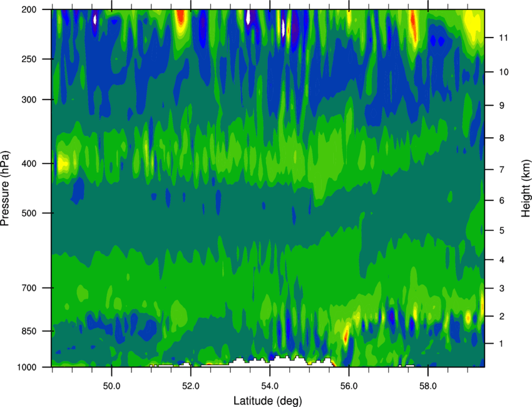
Task: Click the 300 hPa tick label
Action: pyautogui.click(x=29, y=100)
